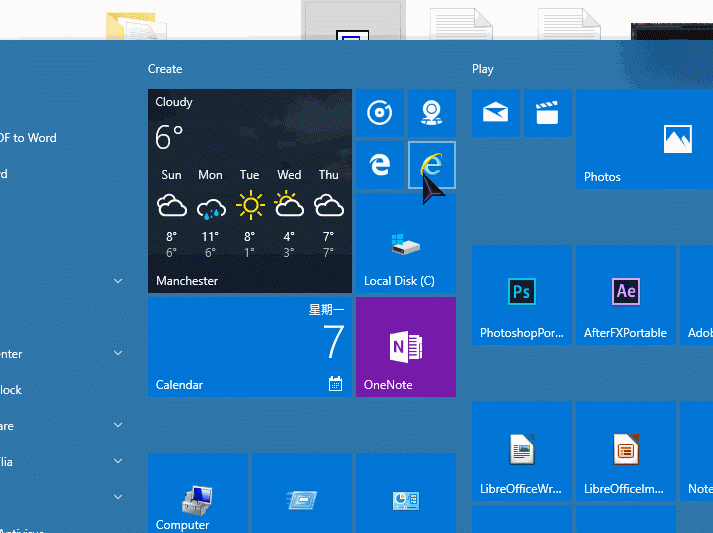Open the Run dialog tile
The width and height of the screenshot is (713, 533).
tap(302, 493)
